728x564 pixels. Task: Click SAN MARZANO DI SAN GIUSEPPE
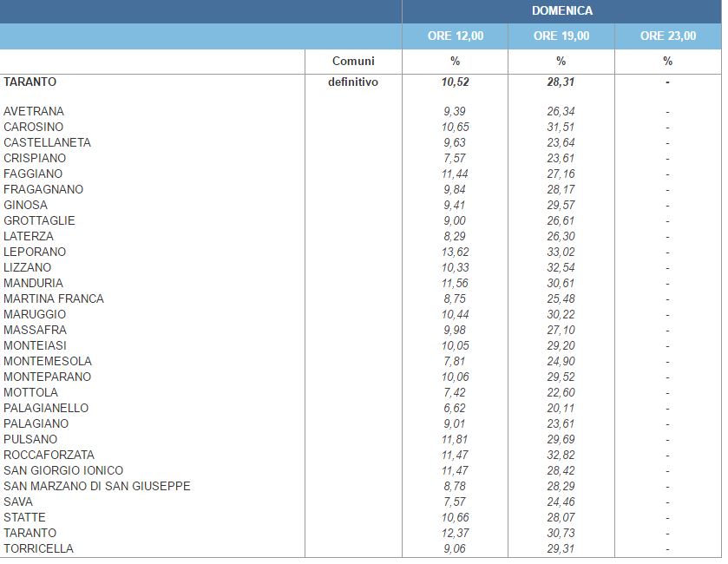click(96, 487)
